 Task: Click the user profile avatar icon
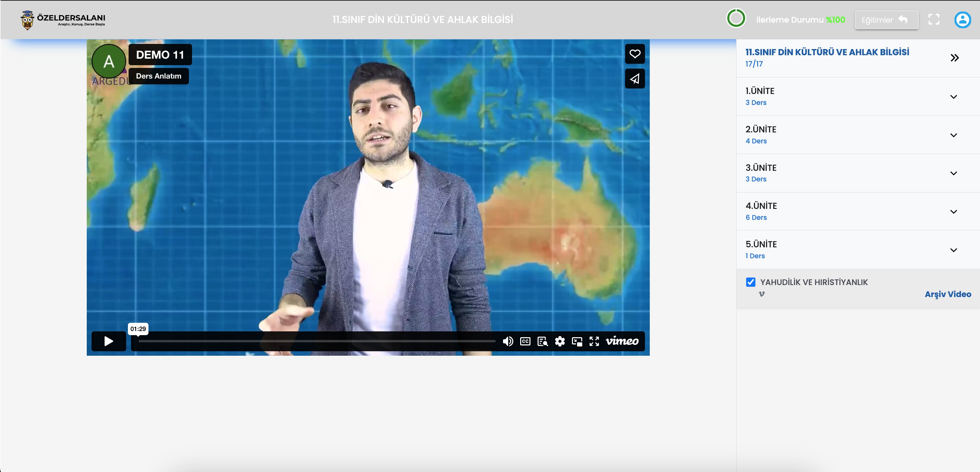962,20
